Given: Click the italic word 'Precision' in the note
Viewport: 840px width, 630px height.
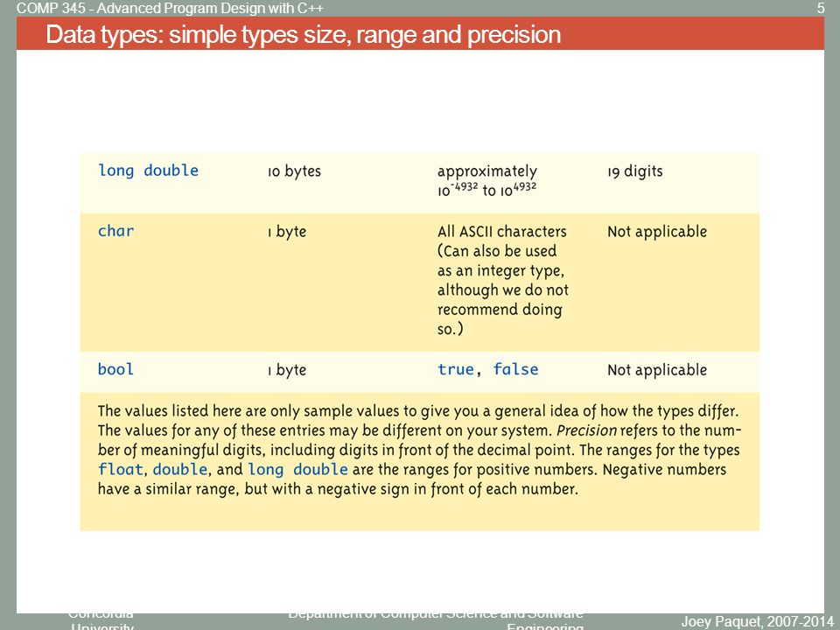Looking at the screenshot, I should click(586, 430).
